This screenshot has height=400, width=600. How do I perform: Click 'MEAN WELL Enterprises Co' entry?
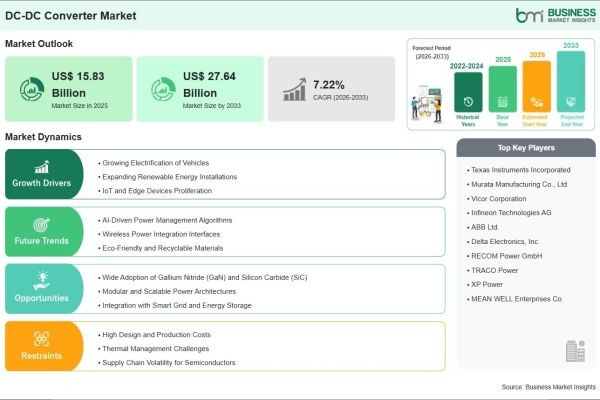[x=514, y=299]
